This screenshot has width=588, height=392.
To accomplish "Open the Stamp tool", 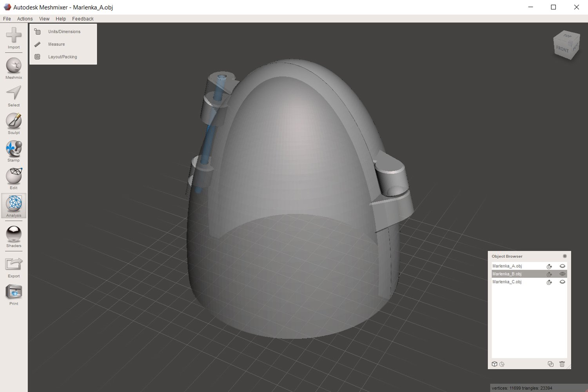I will pyautogui.click(x=14, y=151).
